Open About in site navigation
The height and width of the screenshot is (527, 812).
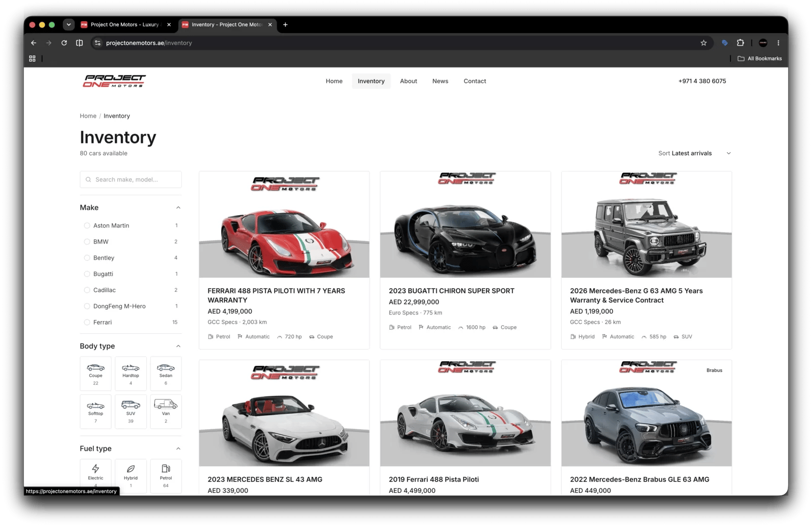pos(408,81)
